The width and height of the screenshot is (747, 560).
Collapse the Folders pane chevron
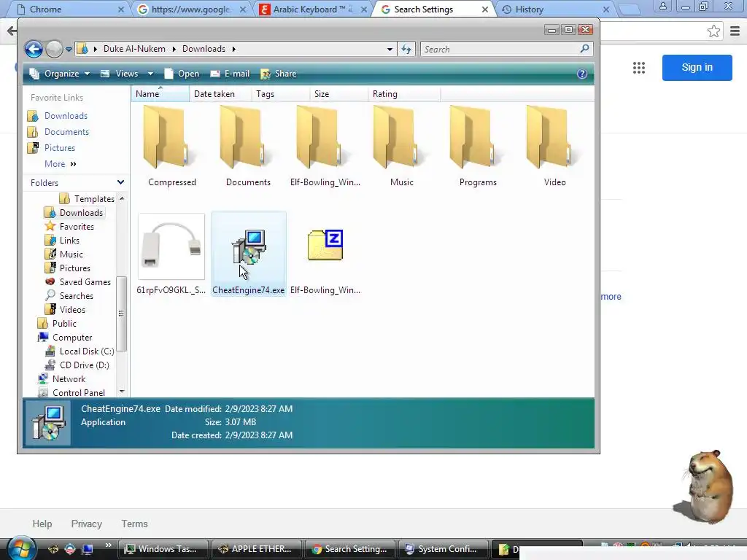coord(120,182)
